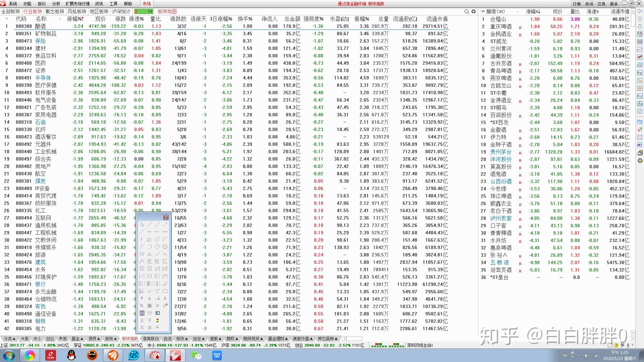Select the cursor pointer in drawing toolbox
The width and height of the screenshot is (644, 362).
pos(142,225)
